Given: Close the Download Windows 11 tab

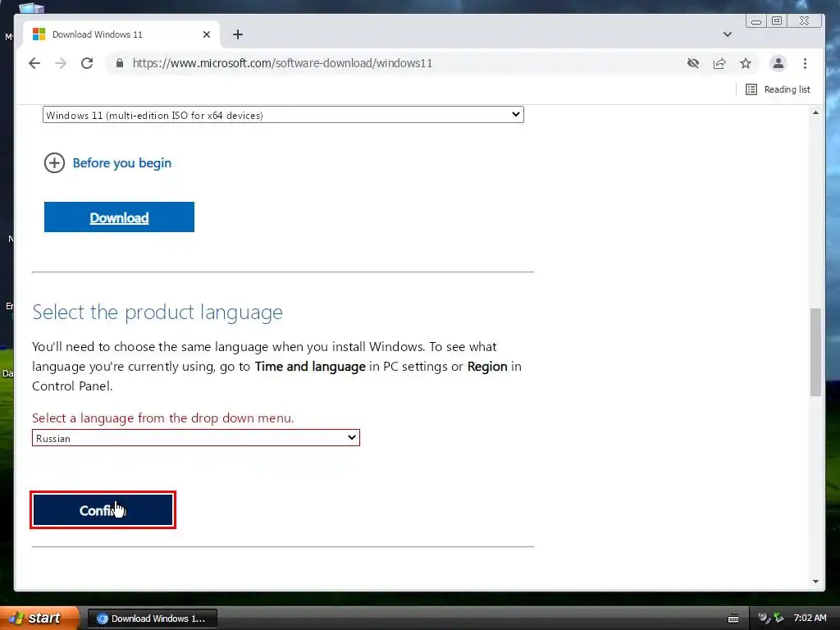Looking at the screenshot, I should coord(206,34).
